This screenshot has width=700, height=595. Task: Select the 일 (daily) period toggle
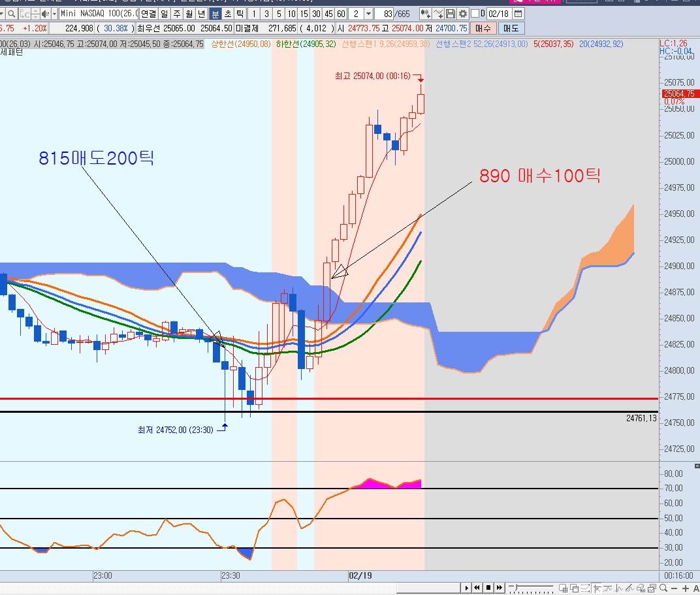pos(163,14)
